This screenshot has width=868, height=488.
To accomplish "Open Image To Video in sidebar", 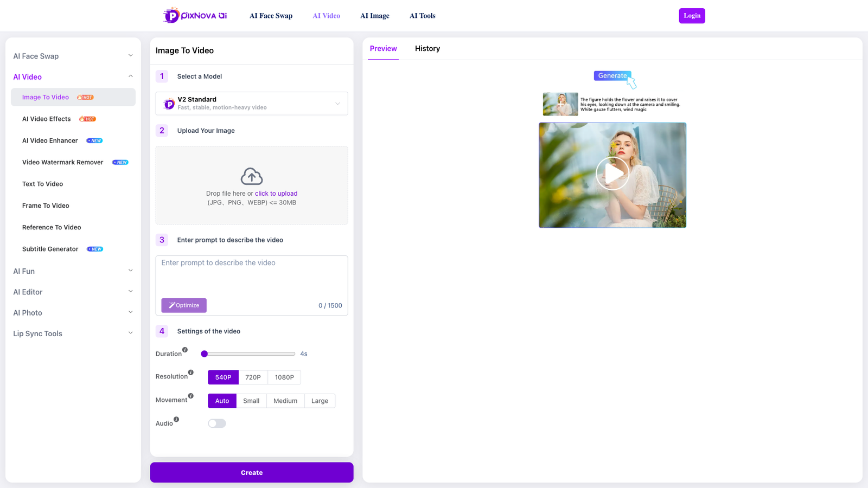I will coord(73,97).
